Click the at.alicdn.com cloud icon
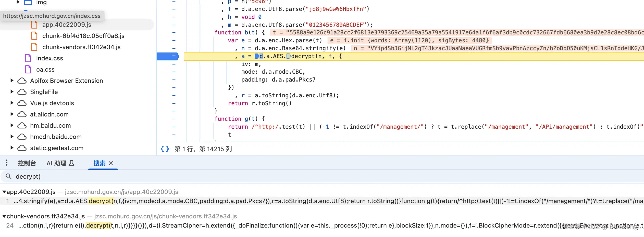Viewport: 644px width, 237px height. click(22, 114)
